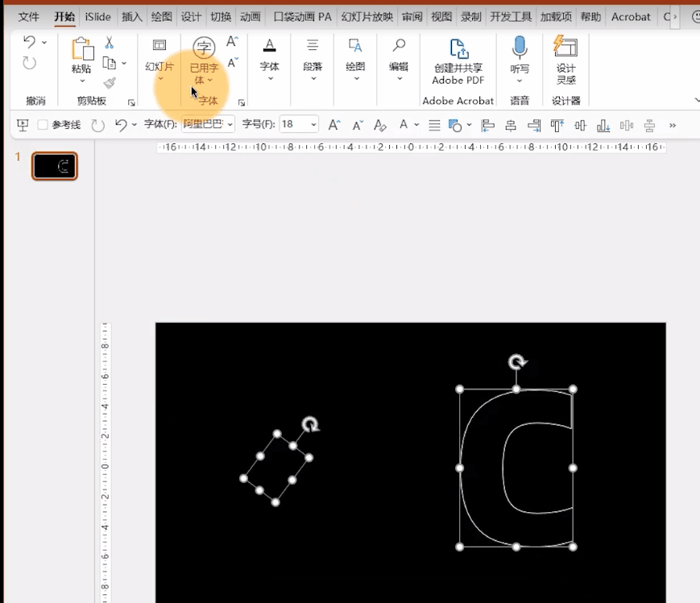The width and height of the screenshot is (700, 603).
Task: Click the shapes icon in quick toolbar
Action: point(455,126)
